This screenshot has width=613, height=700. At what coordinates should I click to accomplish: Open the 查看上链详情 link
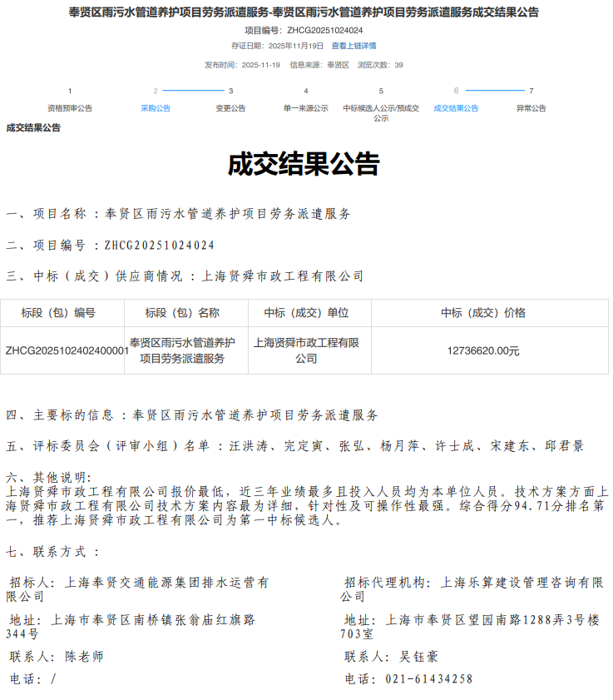pos(353,46)
